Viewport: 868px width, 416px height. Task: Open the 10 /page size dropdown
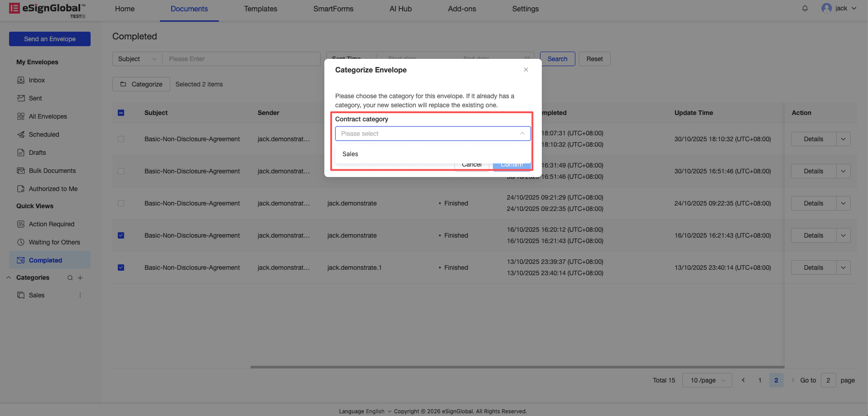tap(707, 380)
